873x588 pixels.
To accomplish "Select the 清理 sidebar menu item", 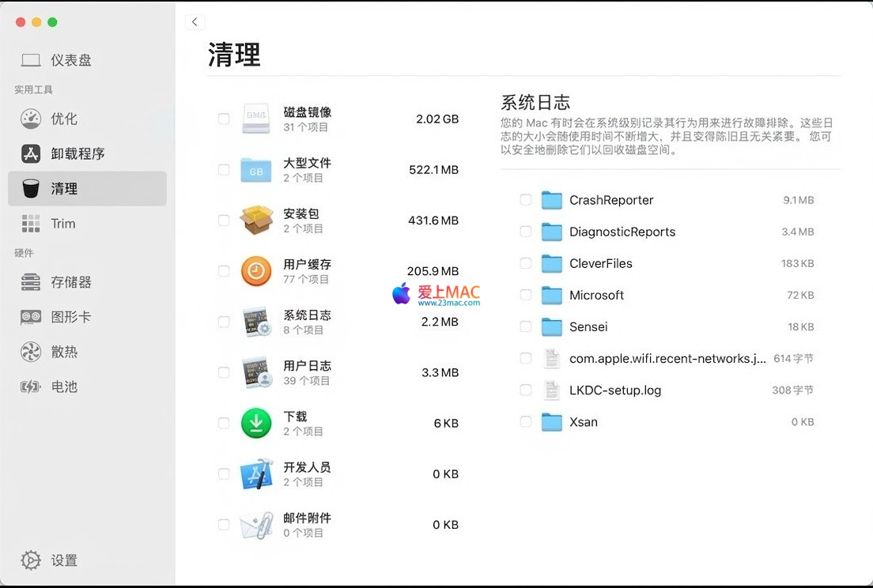I will [87, 189].
